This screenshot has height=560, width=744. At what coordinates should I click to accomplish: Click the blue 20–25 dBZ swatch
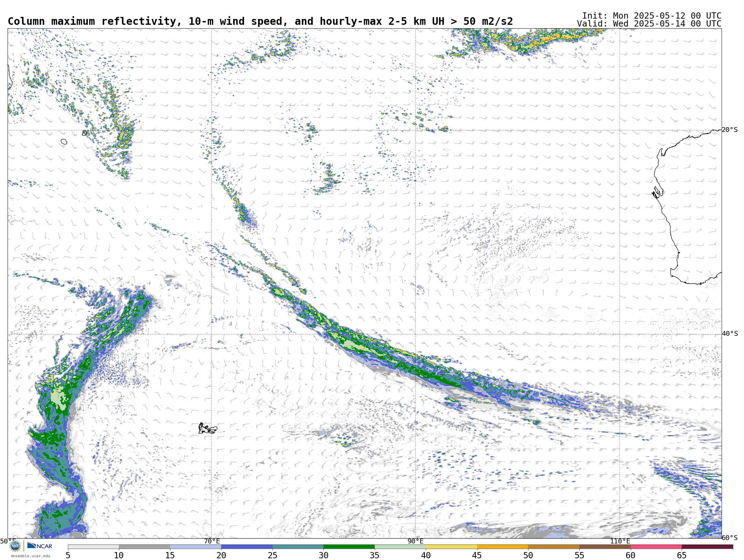[x=247, y=547]
